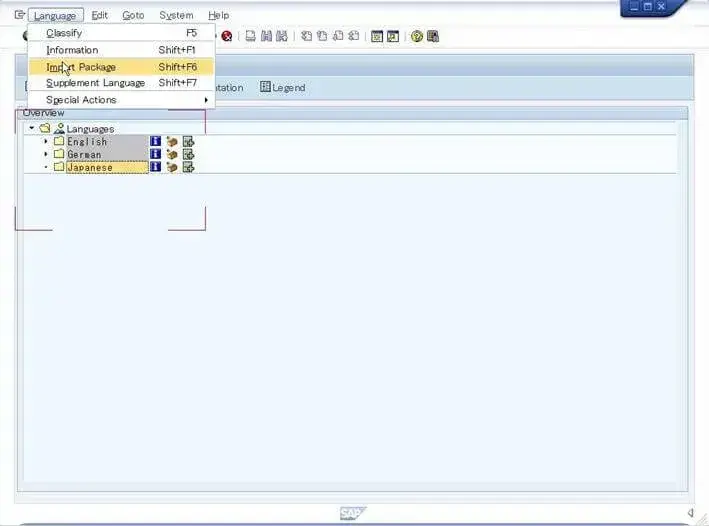Open the System menu
The image size is (709, 526).
pyautogui.click(x=176, y=15)
